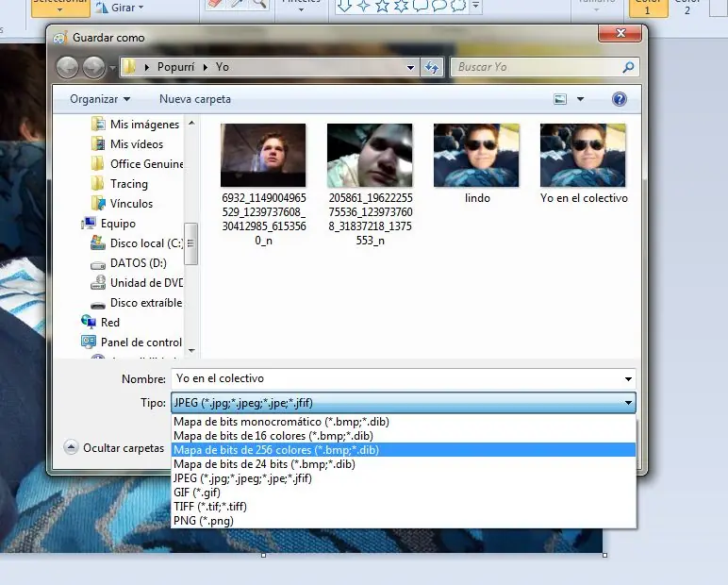This screenshot has width=728, height=585.
Task: Choose Mapa de bits de 256 colores
Action: (404, 450)
